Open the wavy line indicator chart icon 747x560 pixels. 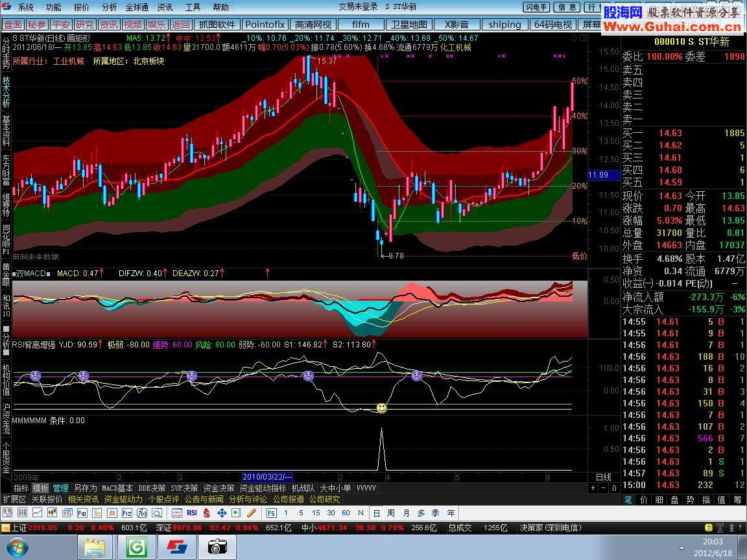pyautogui.click(x=177, y=513)
